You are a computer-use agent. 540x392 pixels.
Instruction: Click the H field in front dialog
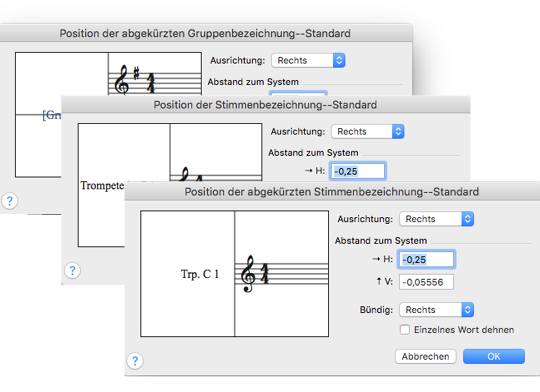(426, 260)
